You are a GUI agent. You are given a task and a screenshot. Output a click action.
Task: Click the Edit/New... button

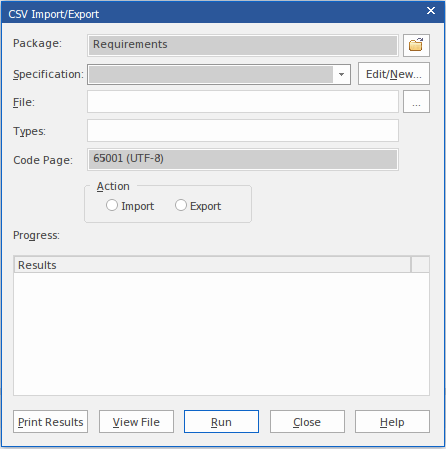(394, 74)
